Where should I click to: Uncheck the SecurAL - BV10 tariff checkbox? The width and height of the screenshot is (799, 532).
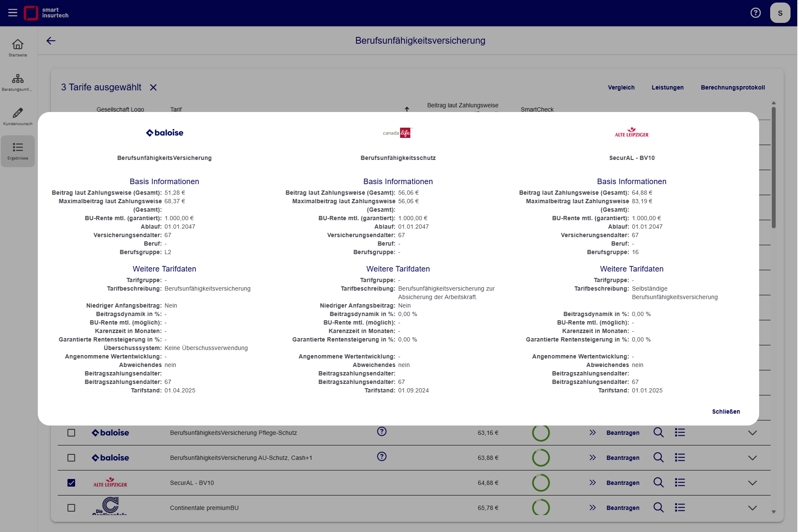[71, 483]
